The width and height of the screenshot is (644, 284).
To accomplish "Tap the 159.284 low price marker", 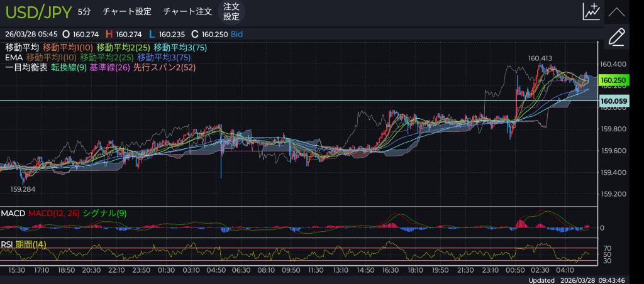I will pos(23,188).
